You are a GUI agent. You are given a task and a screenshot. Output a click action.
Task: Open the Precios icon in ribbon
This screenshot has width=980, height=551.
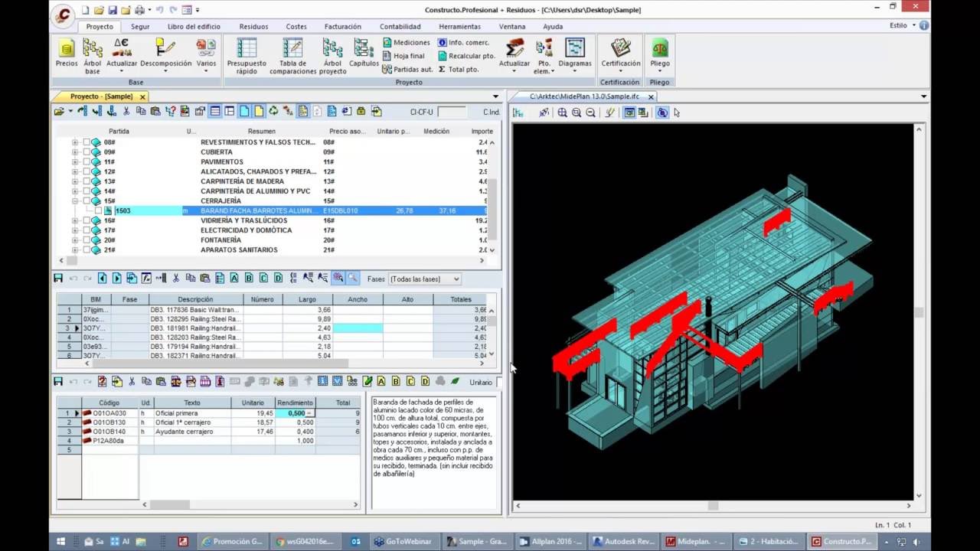[x=67, y=54]
